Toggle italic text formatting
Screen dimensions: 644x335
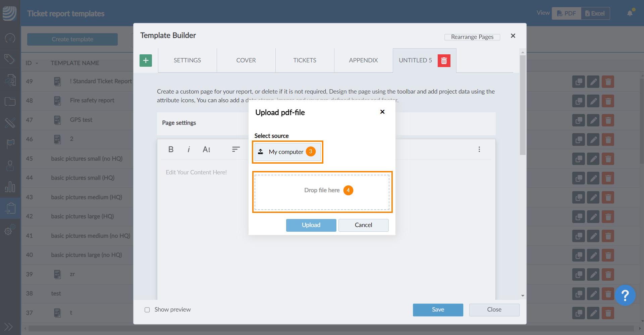189,150
